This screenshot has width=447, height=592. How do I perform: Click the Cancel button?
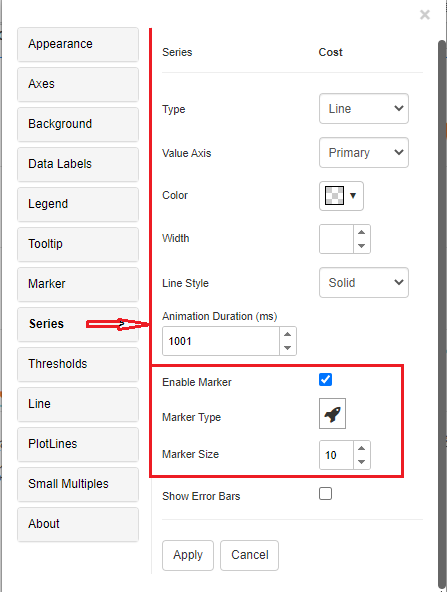[250, 555]
